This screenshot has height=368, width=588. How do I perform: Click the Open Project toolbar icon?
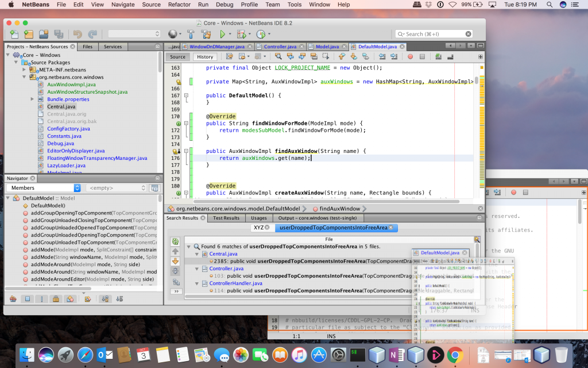pyautogui.click(x=44, y=34)
